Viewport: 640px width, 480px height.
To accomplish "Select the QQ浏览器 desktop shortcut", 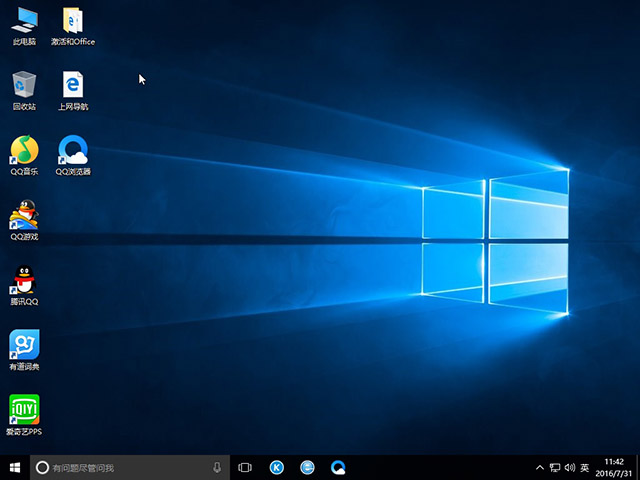I will click(72, 150).
